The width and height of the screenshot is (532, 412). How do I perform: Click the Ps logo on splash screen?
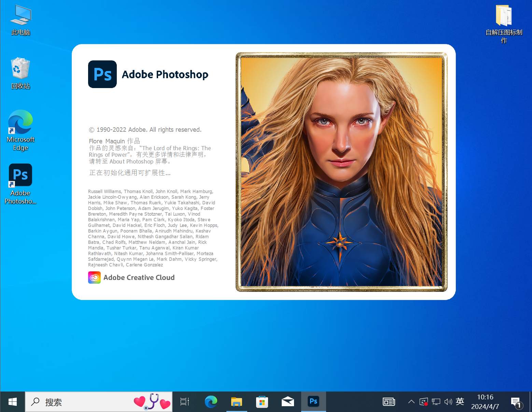102,74
